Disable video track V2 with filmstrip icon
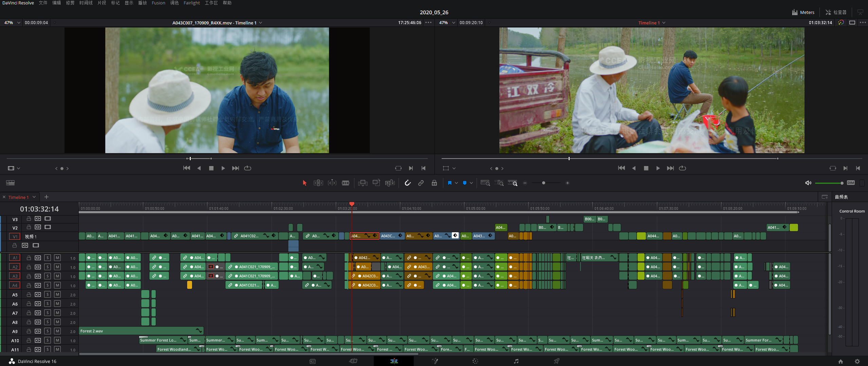 (48, 227)
